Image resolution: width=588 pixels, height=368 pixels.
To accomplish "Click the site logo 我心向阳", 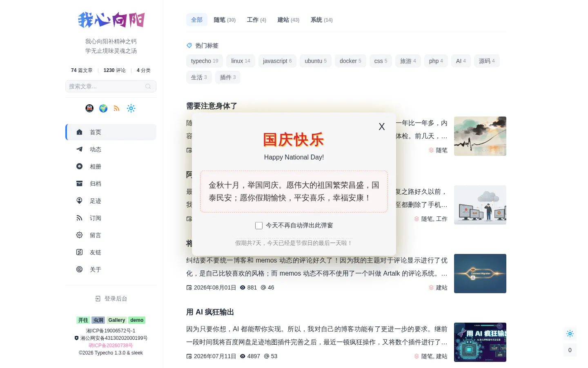I will pyautogui.click(x=111, y=20).
